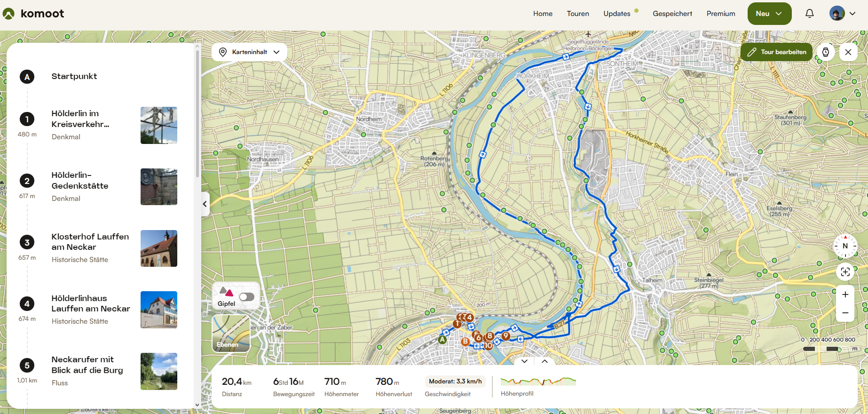Switch map layer via the Ebenen thumbnail

pyautogui.click(x=231, y=334)
